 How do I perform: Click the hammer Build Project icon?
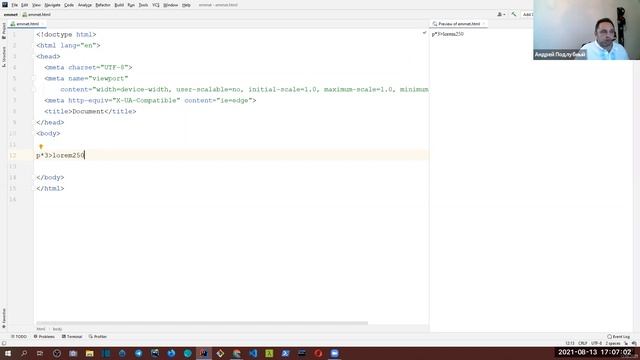pos(513,14)
